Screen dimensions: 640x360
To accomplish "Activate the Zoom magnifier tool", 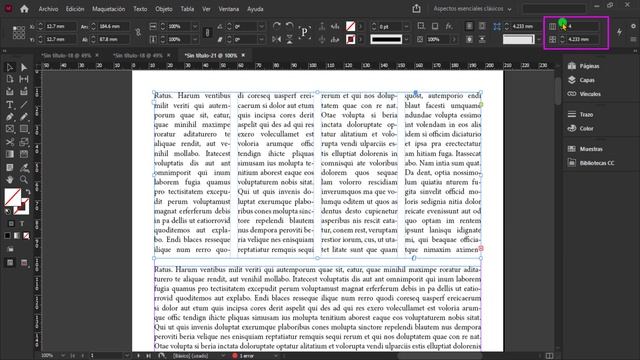I will (24, 180).
